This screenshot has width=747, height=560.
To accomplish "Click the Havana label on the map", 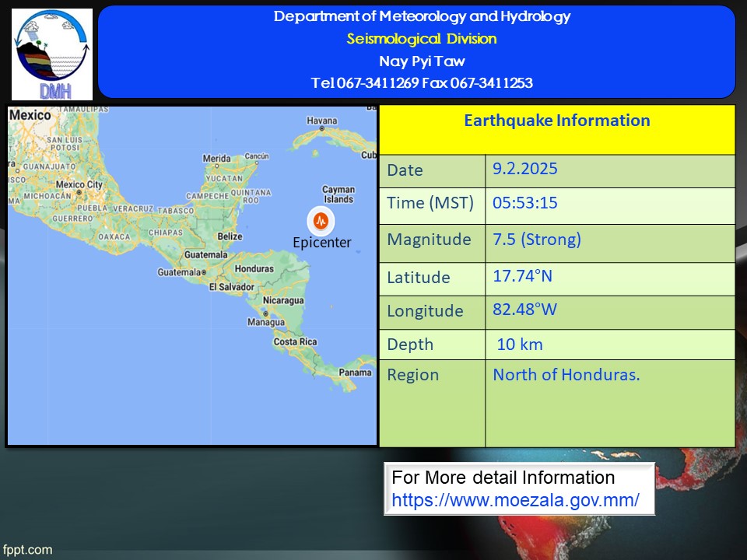I will click(x=321, y=121).
